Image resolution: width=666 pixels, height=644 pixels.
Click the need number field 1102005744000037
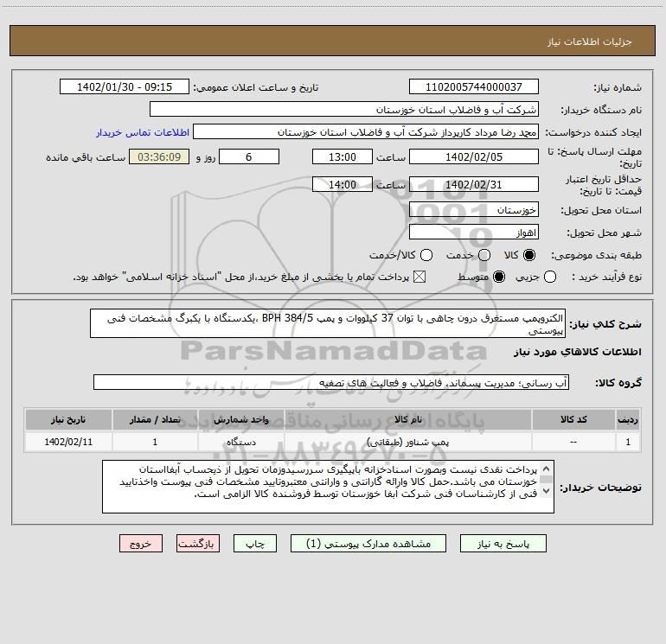click(x=474, y=87)
